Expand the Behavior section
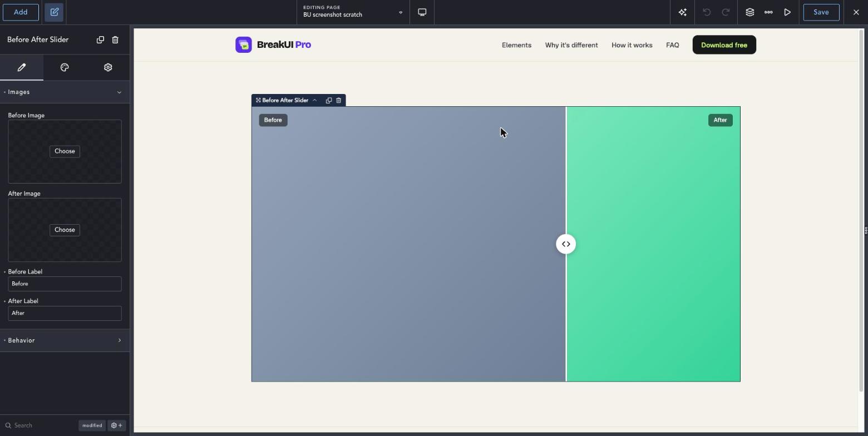 click(65, 340)
